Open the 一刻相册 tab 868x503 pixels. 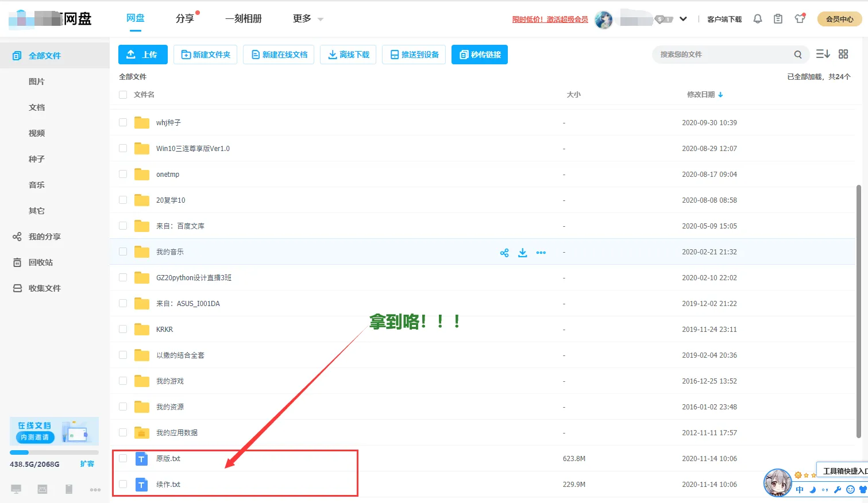(244, 19)
